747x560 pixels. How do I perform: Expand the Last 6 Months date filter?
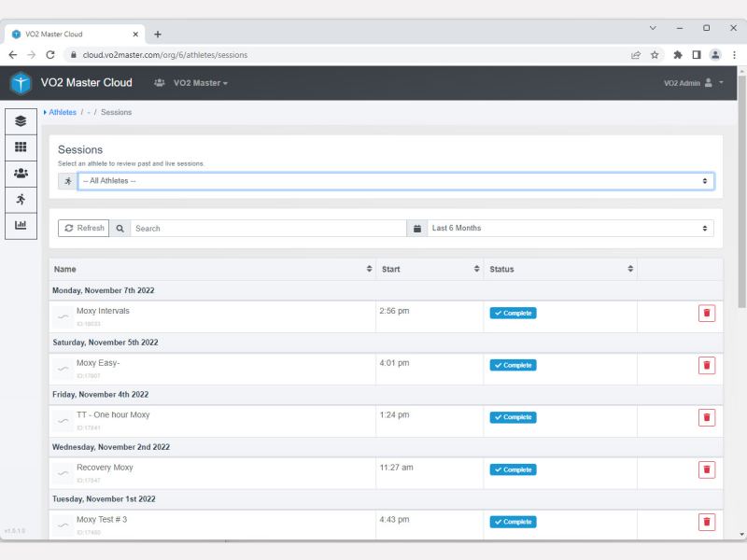click(x=571, y=229)
